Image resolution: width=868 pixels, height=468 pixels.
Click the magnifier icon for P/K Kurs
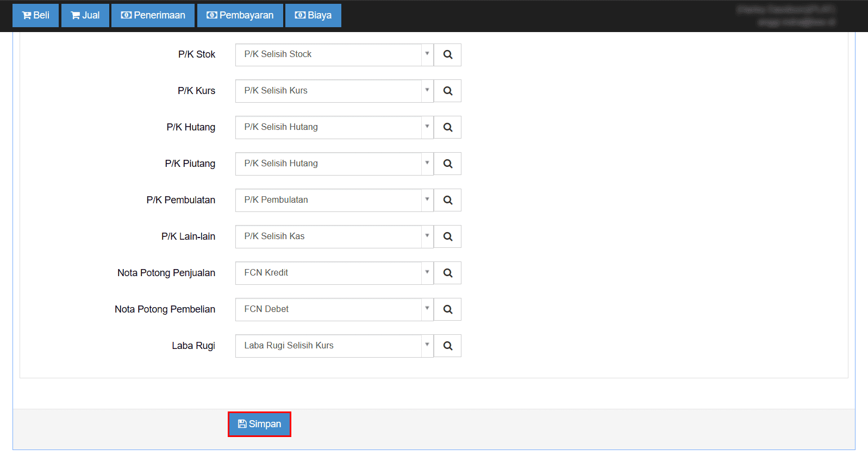tap(447, 91)
